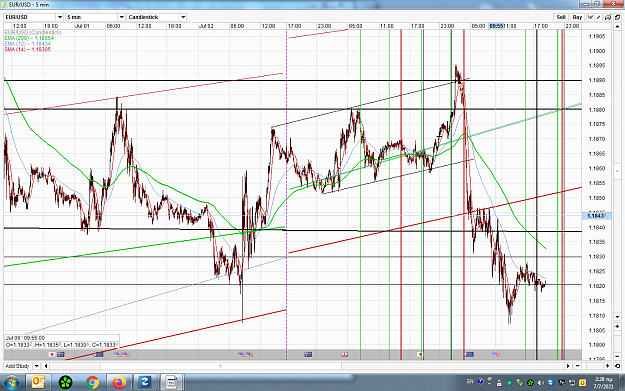
Task: Click the price scale up arrow
Action: click(617, 26)
